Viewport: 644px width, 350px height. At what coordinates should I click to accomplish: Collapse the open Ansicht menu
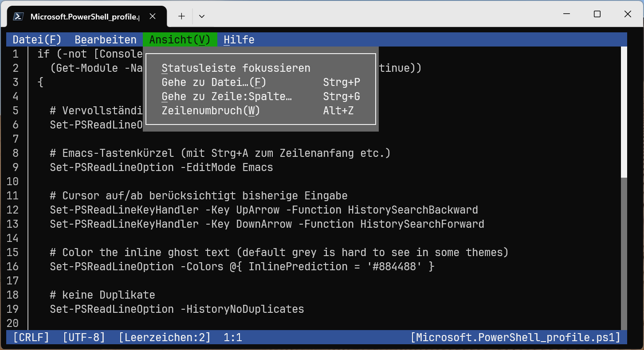[x=180, y=40]
